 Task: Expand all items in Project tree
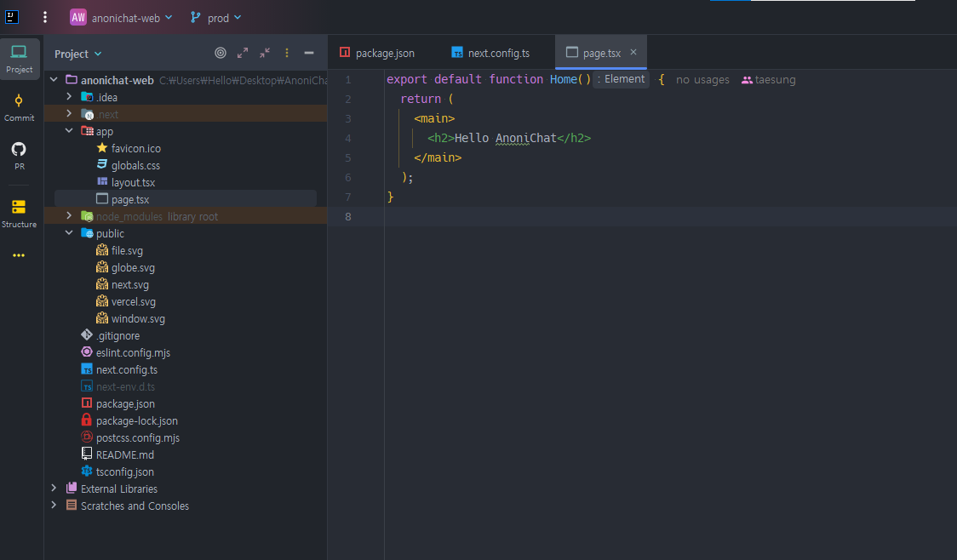tap(243, 53)
